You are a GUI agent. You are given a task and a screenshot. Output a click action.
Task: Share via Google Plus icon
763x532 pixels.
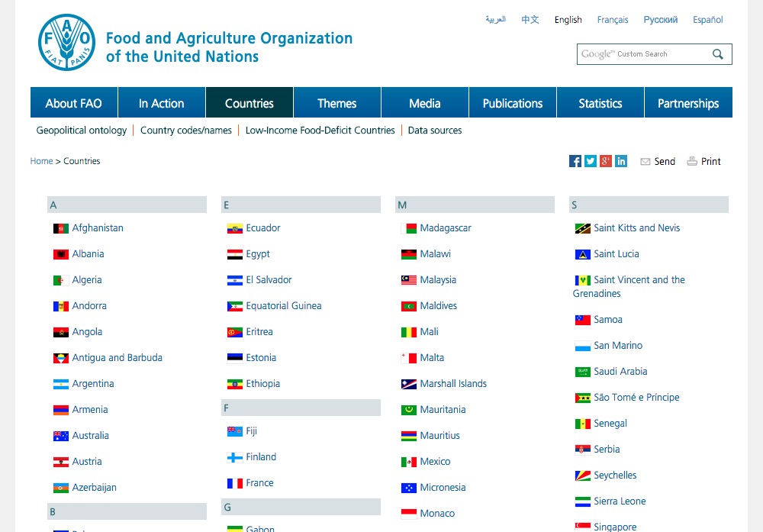point(605,161)
